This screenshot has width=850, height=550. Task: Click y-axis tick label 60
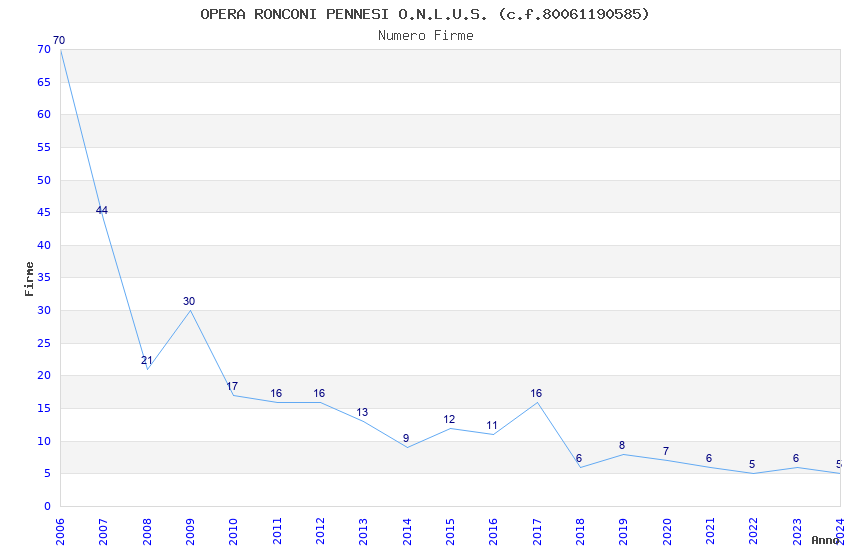point(44,114)
